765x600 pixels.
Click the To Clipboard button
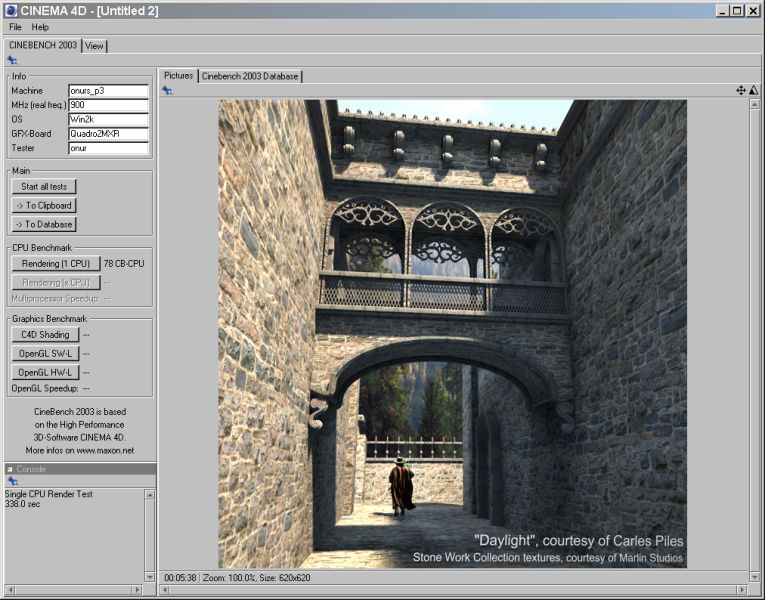pos(44,205)
